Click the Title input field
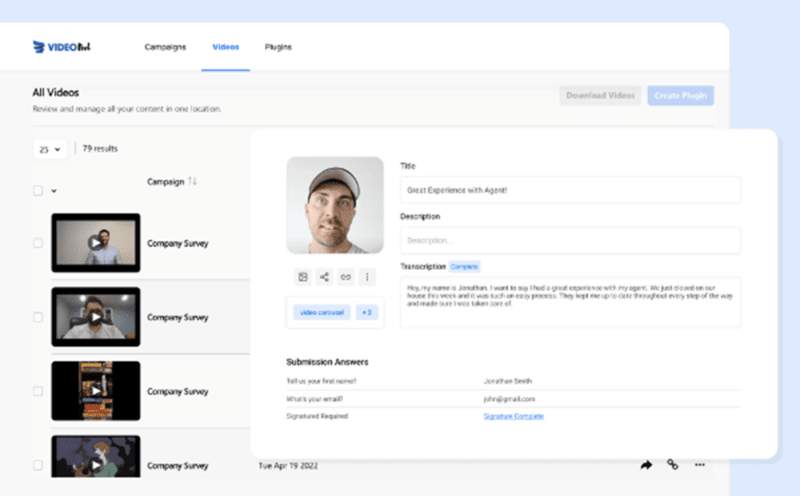Image resolution: width=800 pixels, height=496 pixels. 570,190
